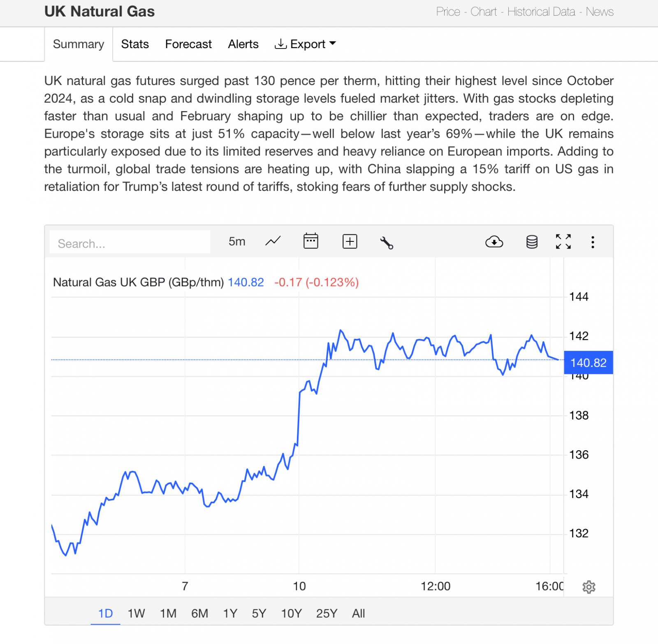This screenshot has height=644, width=658.
Task: Switch to the Forecast tab
Action: click(x=188, y=44)
